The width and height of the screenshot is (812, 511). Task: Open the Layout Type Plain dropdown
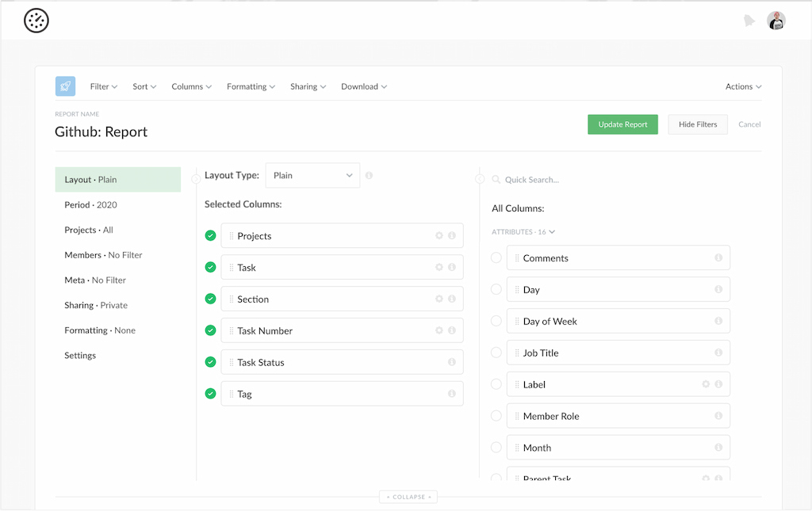[312, 175]
